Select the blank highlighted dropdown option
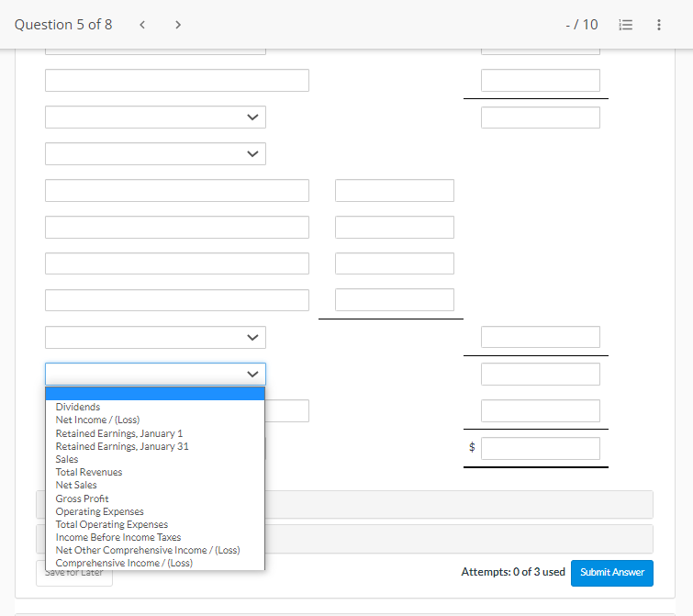The width and height of the screenshot is (693, 616). [x=155, y=393]
